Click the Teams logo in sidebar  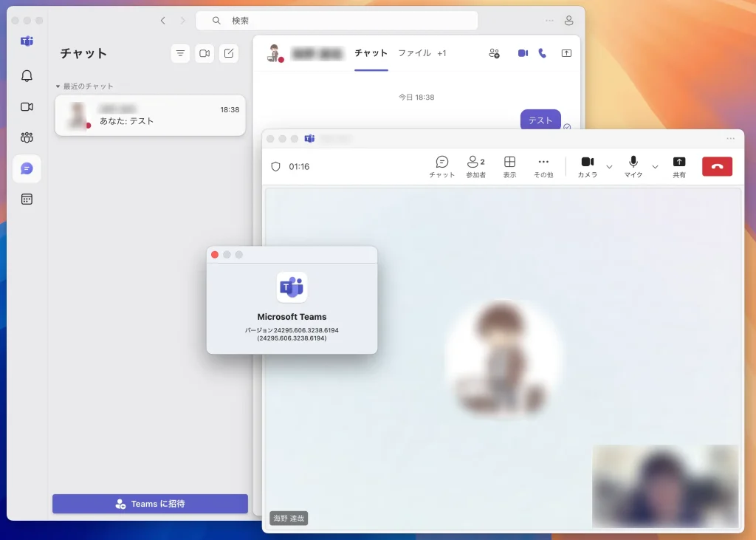tap(27, 41)
